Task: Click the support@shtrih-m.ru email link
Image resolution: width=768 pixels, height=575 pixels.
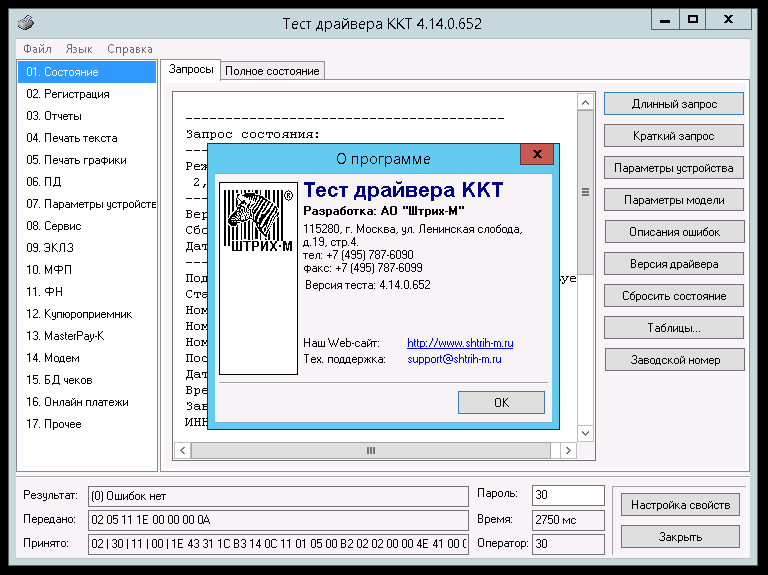Action: tap(454, 359)
